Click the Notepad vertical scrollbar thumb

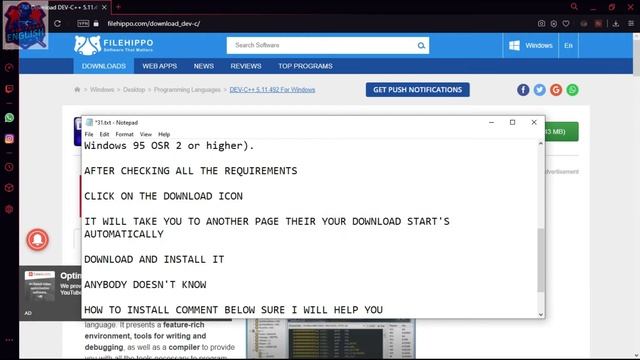click(x=541, y=260)
